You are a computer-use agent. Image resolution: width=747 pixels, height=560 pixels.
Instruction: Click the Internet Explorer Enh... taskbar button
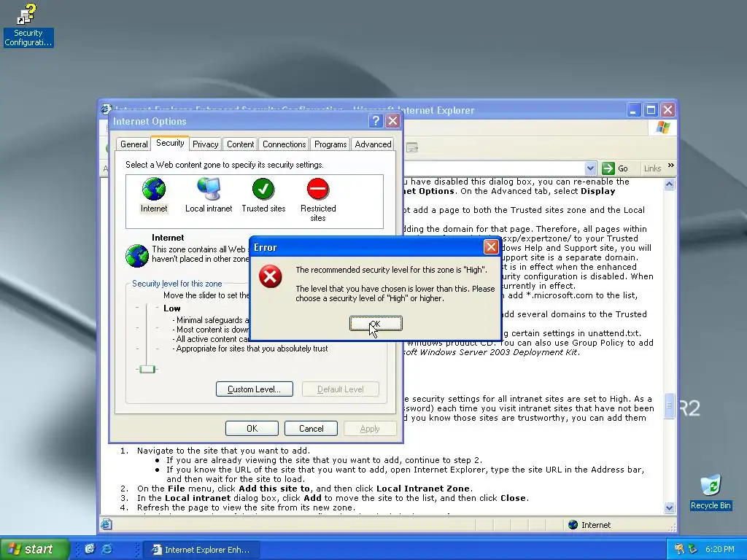pos(201,550)
